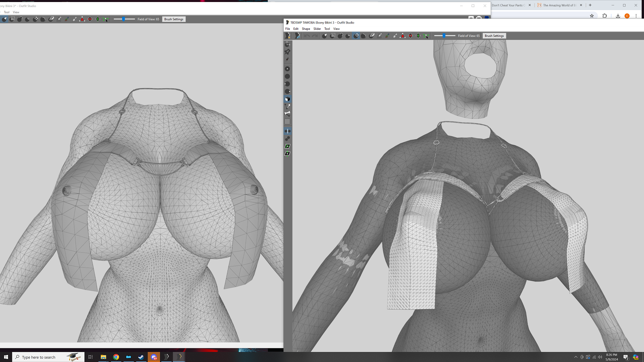Toggle X-Mirror brush option in sidebar
The height and width of the screenshot is (362, 644).
click(x=287, y=131)
